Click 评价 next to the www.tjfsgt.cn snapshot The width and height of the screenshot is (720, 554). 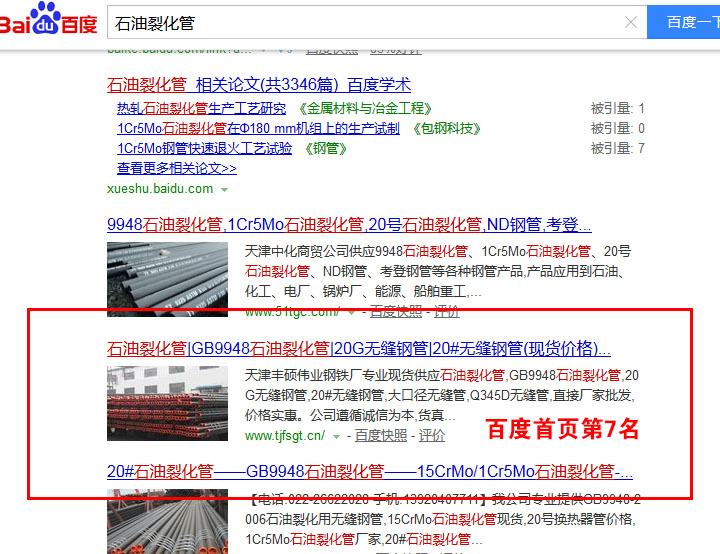coord(431,436)
